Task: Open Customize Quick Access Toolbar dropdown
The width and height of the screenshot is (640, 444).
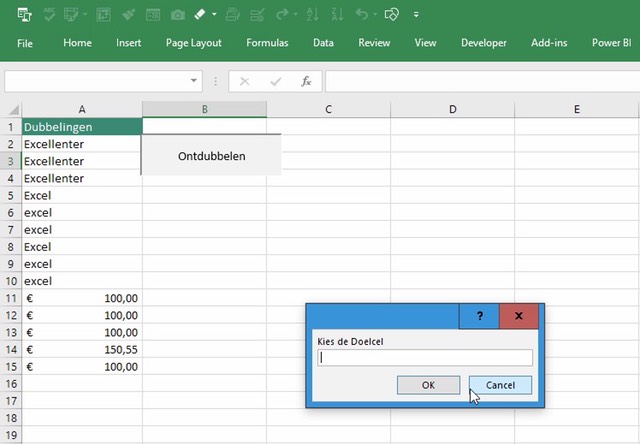Action: (x=416, y=15)
